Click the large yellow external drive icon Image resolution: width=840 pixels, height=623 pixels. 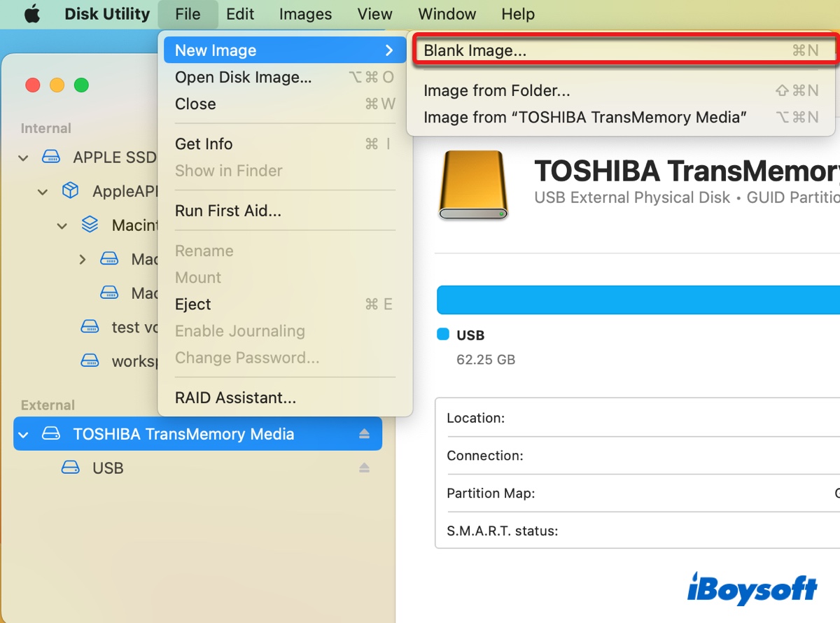click(472, 185)
